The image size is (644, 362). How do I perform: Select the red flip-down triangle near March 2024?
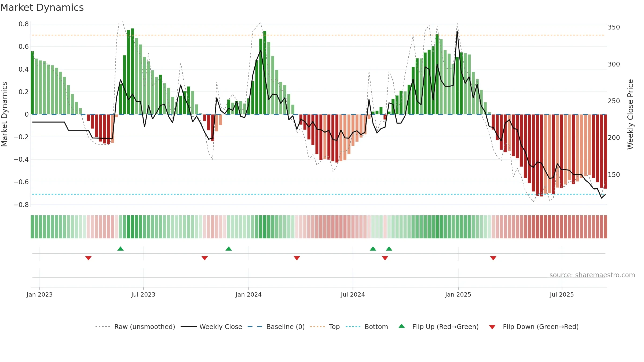pos(297,258)
